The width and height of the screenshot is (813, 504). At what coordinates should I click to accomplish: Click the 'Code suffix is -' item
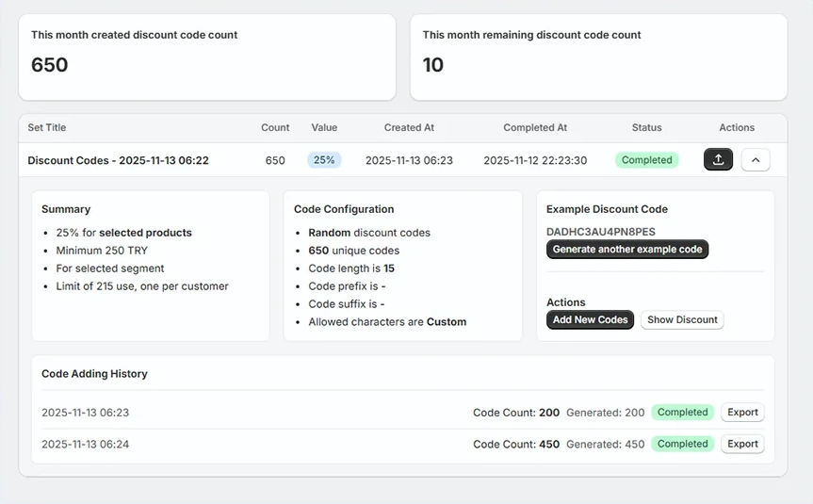pos(347,304)
